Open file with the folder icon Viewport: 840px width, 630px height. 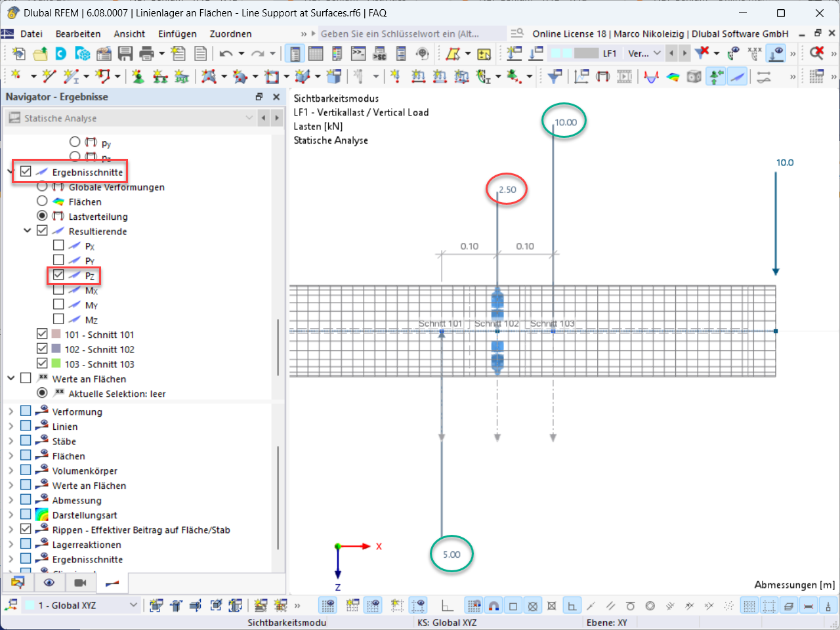(40, 53)
